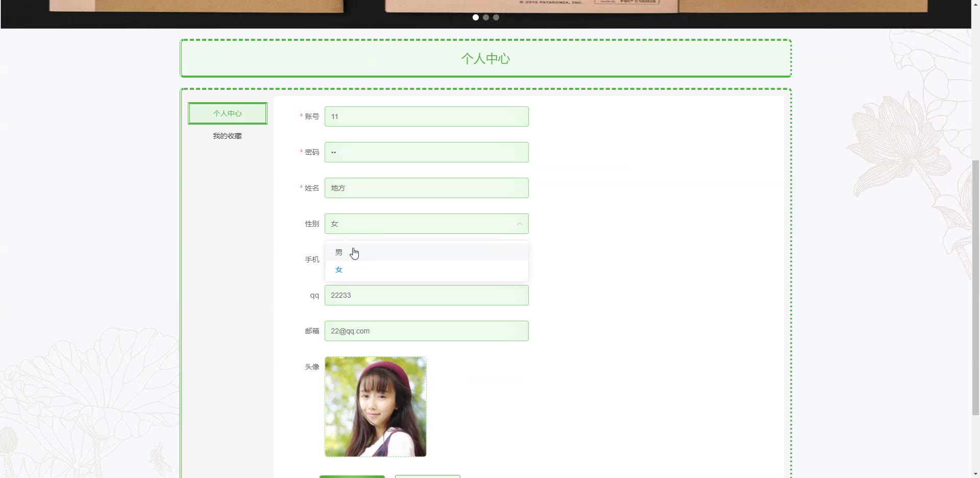
Task: Click the 邮箱 input field
Action: pos(426,331)
